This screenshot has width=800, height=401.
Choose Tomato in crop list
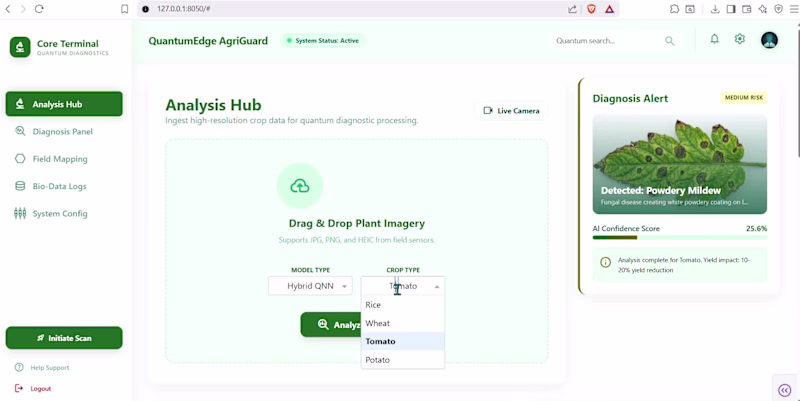(403, 341)
